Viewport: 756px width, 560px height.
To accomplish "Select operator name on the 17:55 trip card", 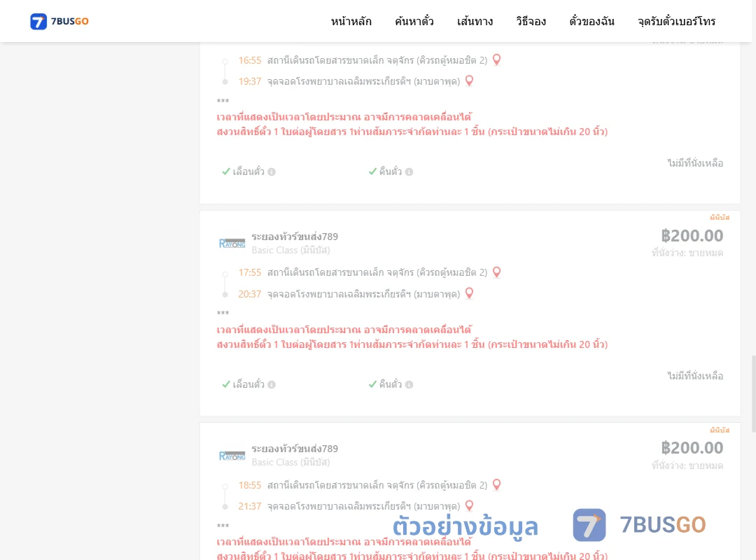I will (x=295, y=237).
